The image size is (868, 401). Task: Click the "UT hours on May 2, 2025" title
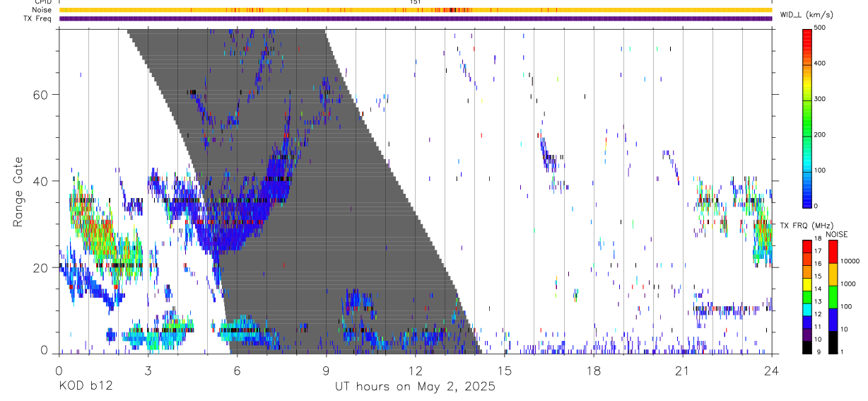415,387
